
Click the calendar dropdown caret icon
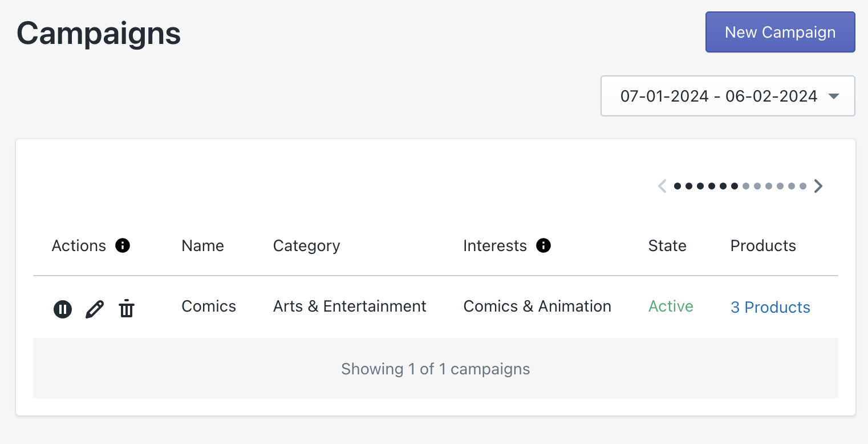[x=833, y=96]
